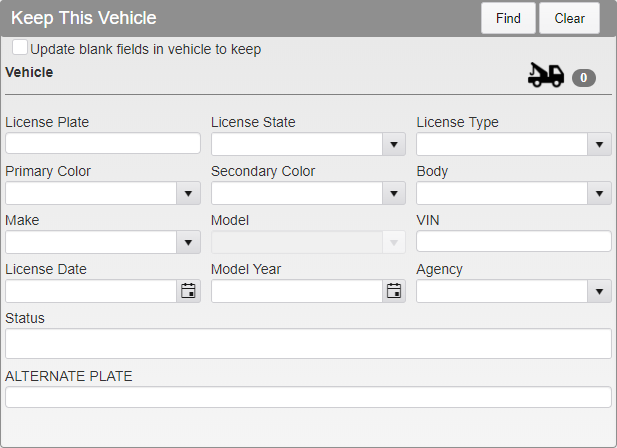Viewport: 617px width, 448px height.
Task: Open the Make dropdown
Action: (x=188, y=242)
